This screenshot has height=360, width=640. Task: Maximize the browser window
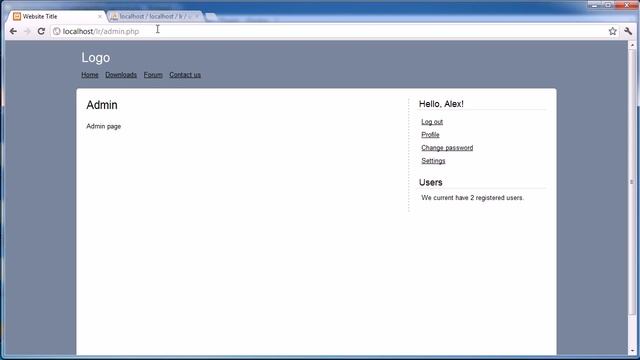[608, 5]
